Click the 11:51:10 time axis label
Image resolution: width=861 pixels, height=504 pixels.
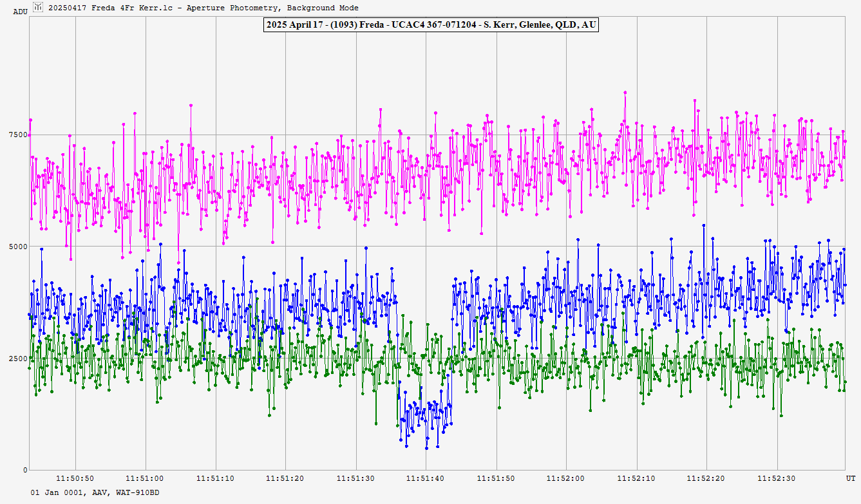click(216, 478)
